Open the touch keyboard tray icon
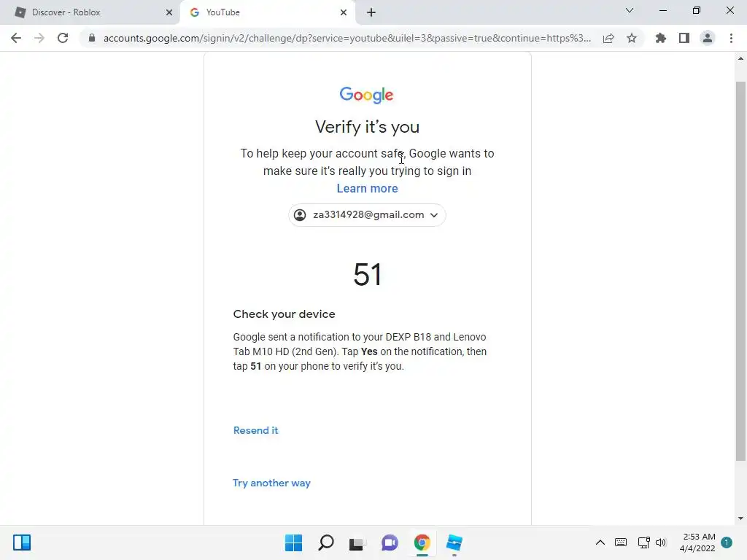 (x=621, y=542)
